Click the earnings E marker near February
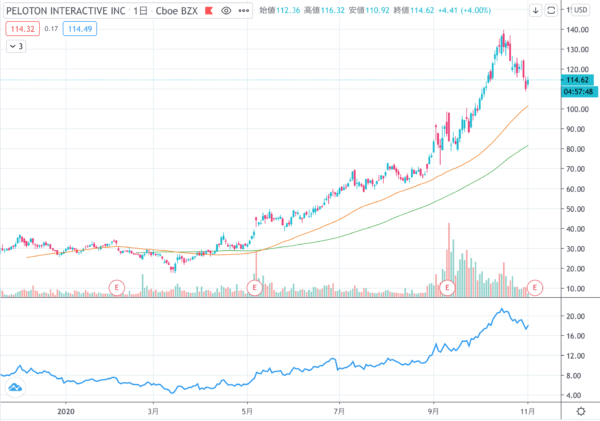 (x=117, y=287)
